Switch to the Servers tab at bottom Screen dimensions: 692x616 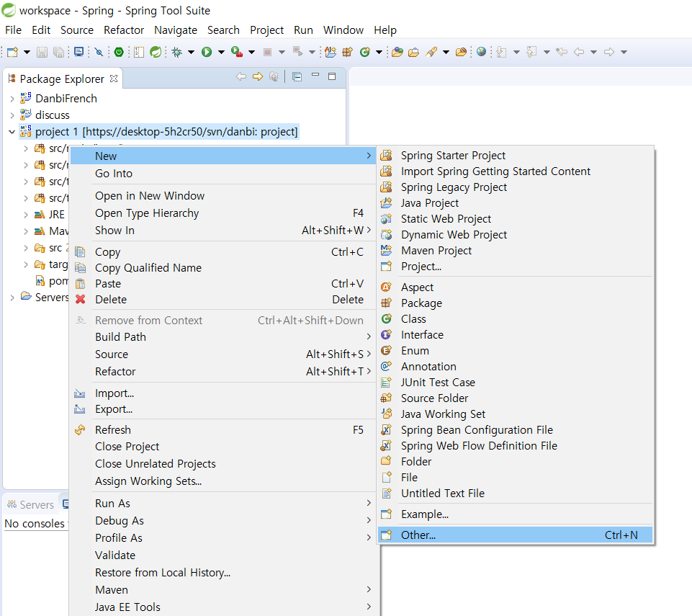click(x=31, y=505)
